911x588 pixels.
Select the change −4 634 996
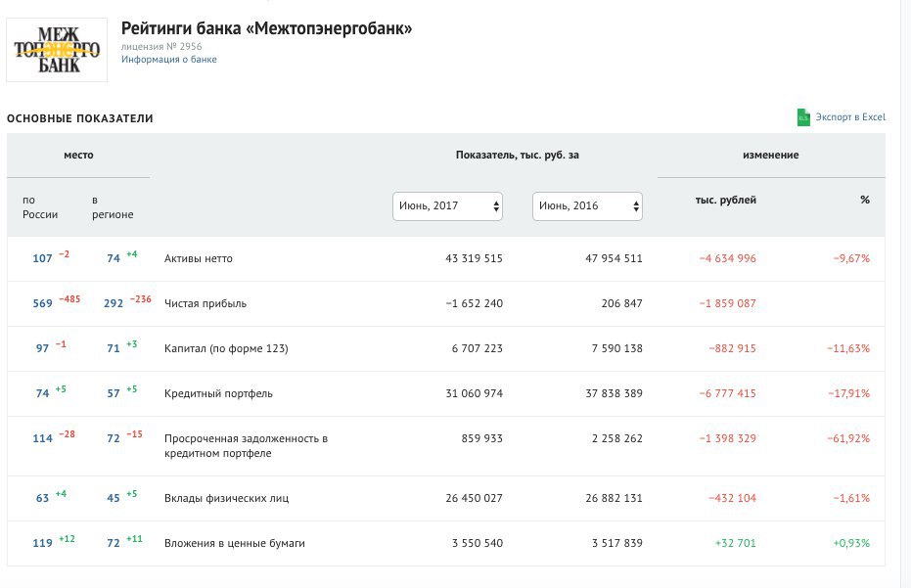(727, 258)
